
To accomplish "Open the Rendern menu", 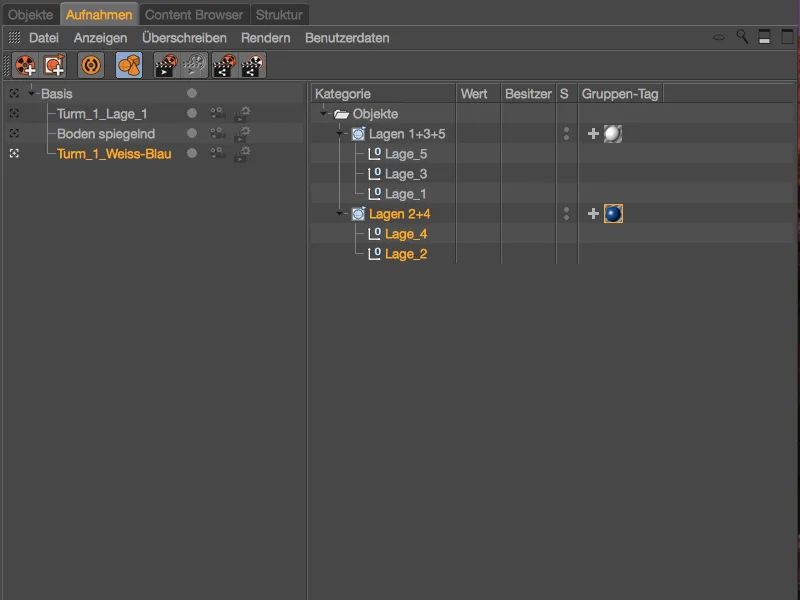I will click(x=266, y=38).
